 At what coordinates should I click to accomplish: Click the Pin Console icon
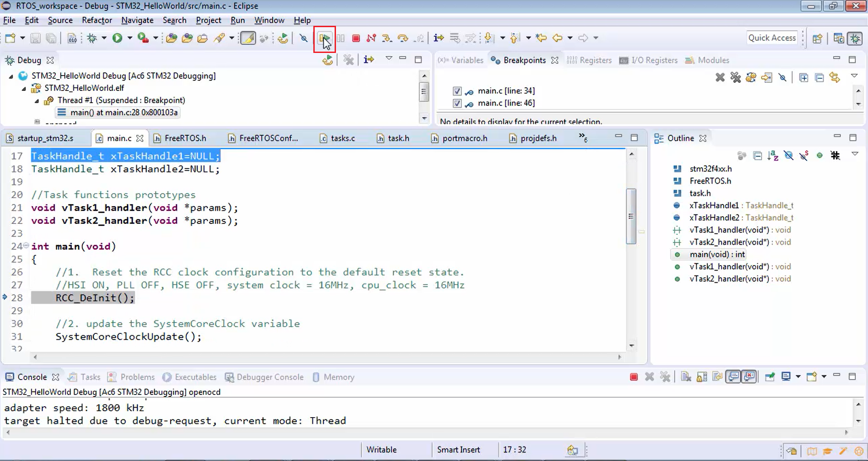[769, 377]
